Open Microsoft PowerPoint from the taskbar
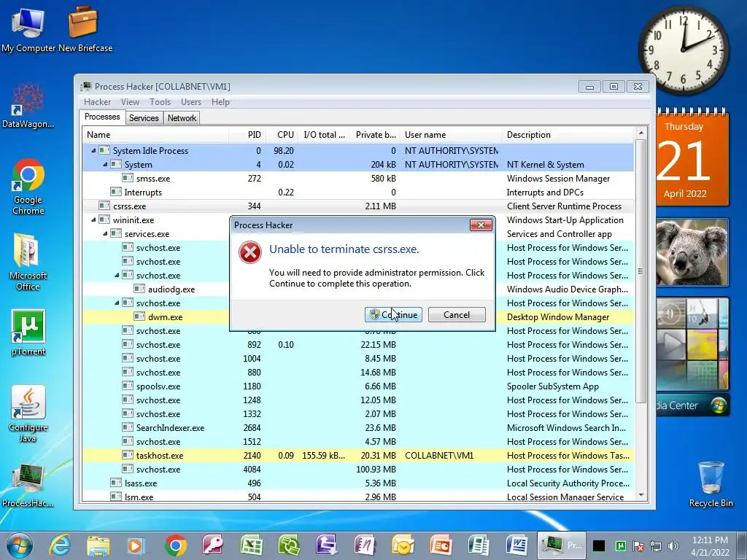 (441, 545)
